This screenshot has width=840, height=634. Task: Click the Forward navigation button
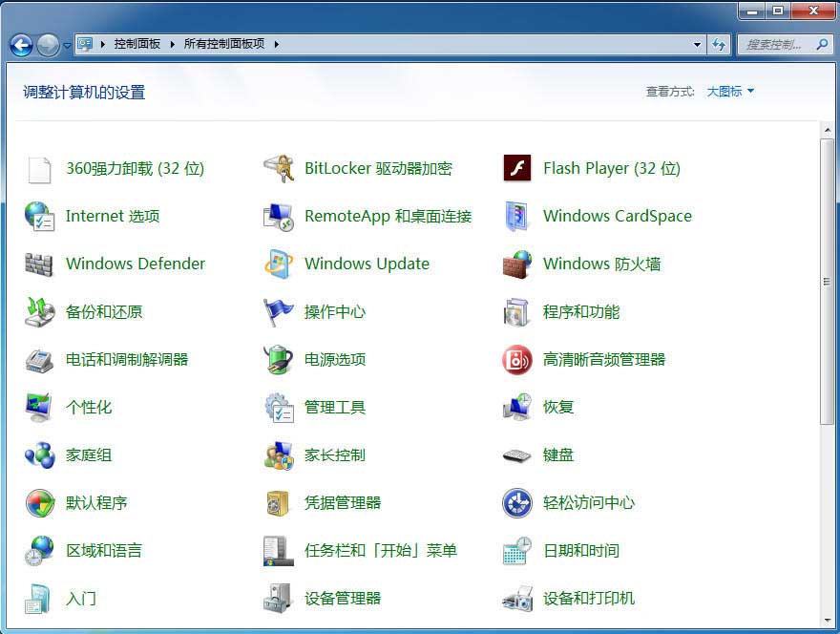(x=49, y=45)
